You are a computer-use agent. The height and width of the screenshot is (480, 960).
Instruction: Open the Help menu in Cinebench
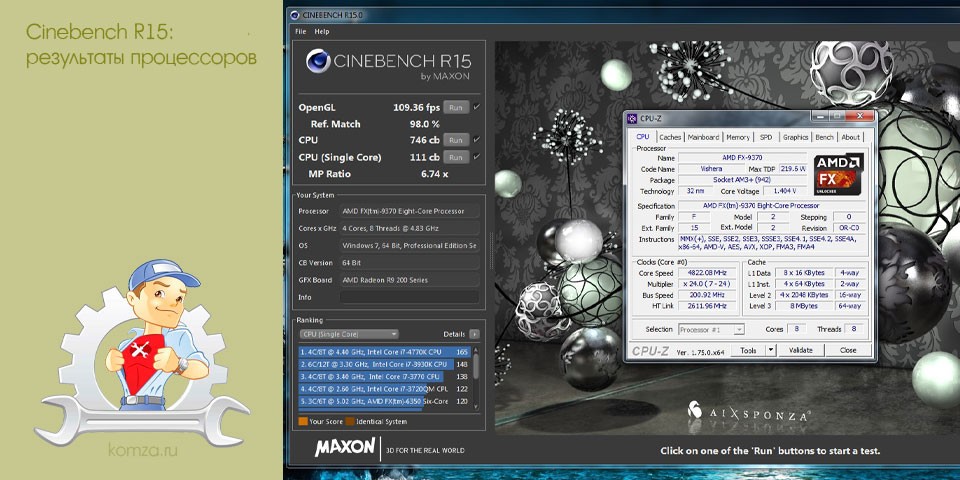coord(321,31)
